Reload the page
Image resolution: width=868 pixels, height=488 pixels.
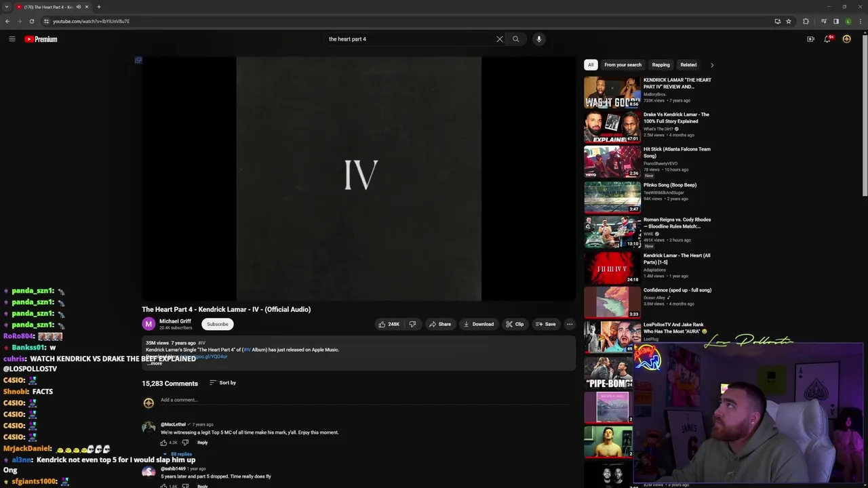32,21
